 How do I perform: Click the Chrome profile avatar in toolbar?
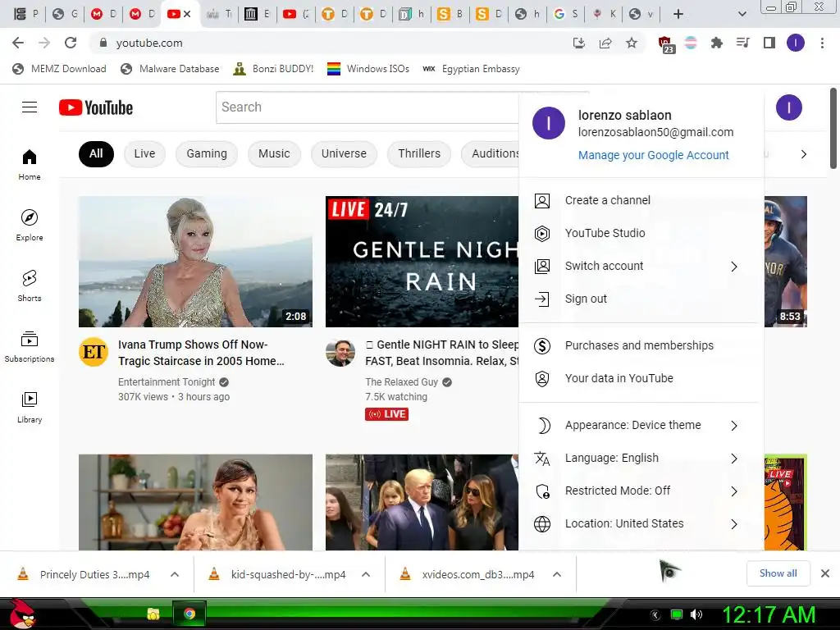796,43
